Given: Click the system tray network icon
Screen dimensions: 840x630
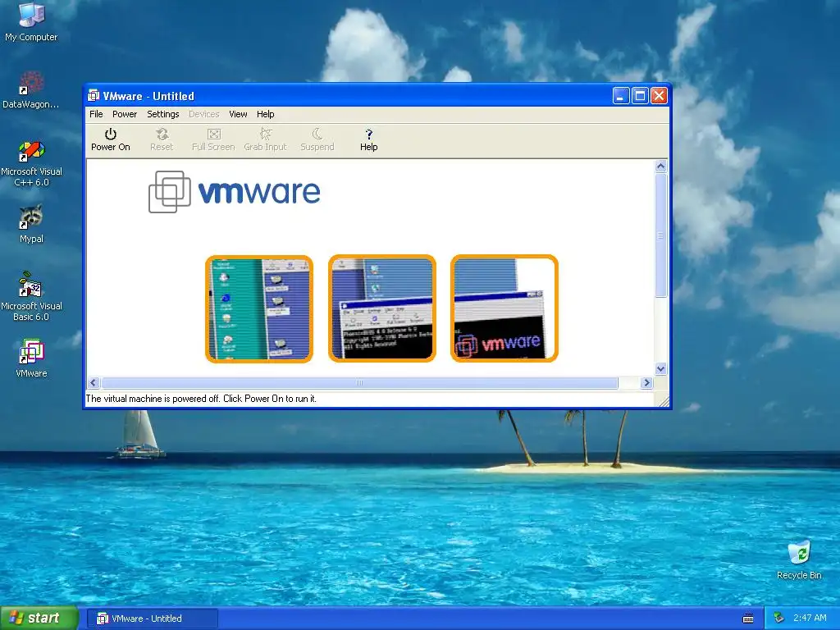Looking at the screenshot, I should pyautogui.click(x=779, y=619).
